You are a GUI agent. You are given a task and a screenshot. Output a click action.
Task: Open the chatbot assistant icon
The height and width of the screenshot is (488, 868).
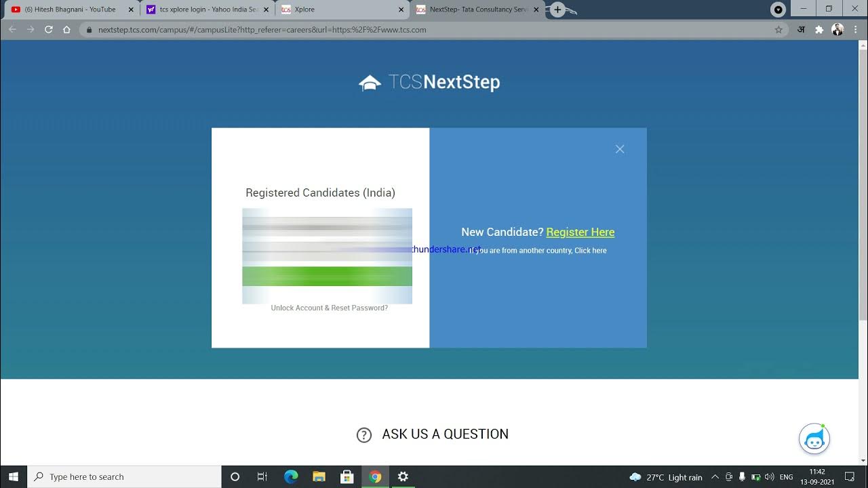pos(814,439)
